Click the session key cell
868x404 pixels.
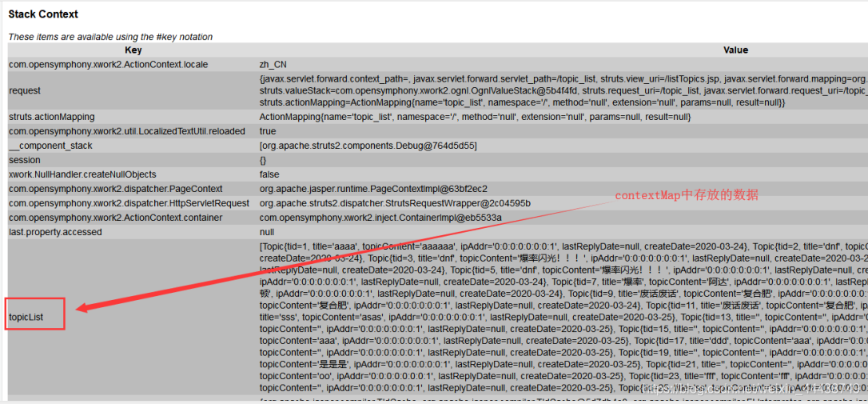(x=24, y=160)
